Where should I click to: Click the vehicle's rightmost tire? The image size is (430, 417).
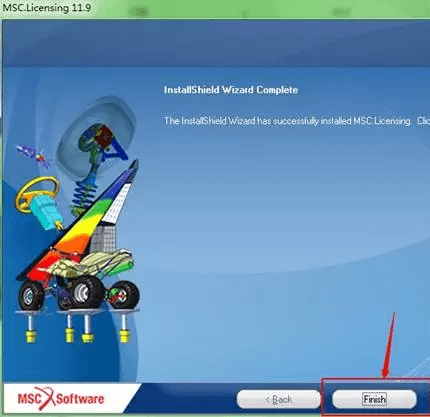[x=125, y=295]
